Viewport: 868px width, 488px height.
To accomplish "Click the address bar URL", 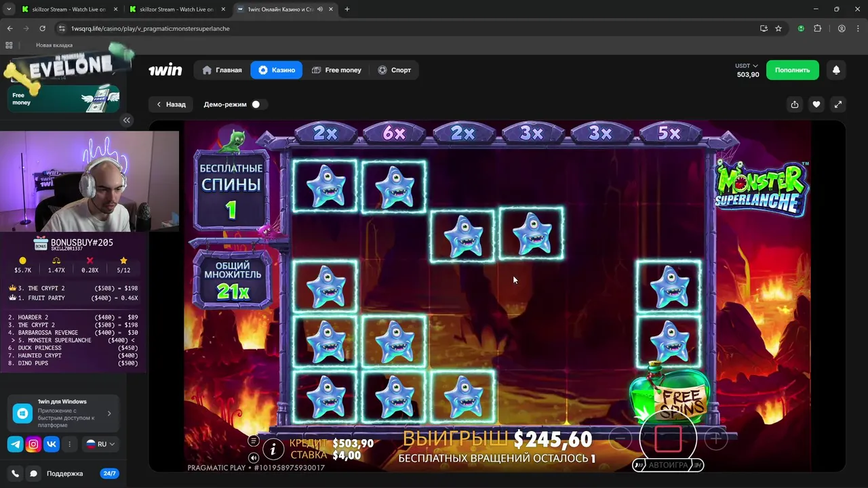I will tap(150, 28).
